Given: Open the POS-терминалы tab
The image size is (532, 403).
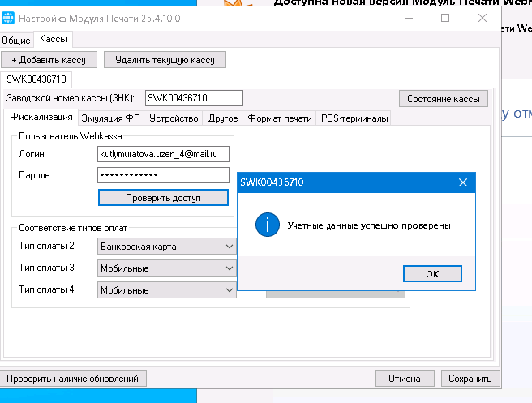Looking at the screenshot, I should coord(354,118).
